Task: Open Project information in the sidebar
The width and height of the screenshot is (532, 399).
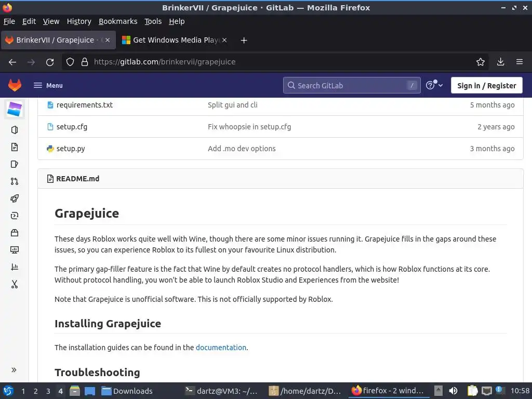Action: [x=14, y=130]
